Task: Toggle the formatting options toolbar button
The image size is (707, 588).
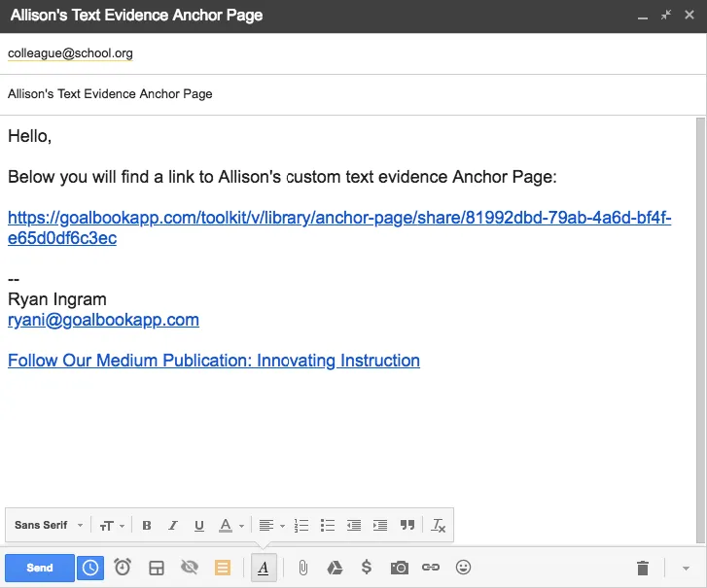Action: (264, 568)
